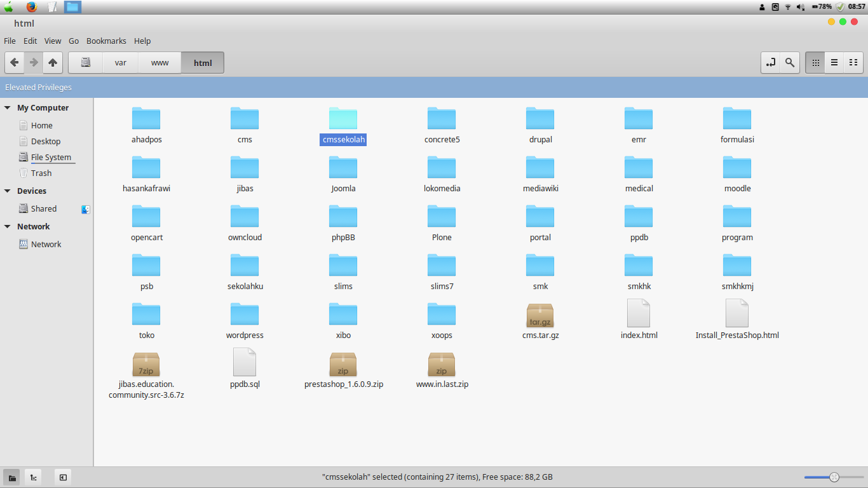This screenshot has height=488, width=868.
Task: Open Desktop in the sidebar
Action: tap(46, 142)
